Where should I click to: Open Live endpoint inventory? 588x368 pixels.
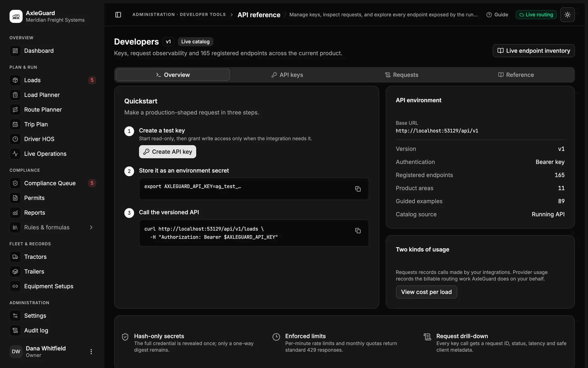click(534, 51)
